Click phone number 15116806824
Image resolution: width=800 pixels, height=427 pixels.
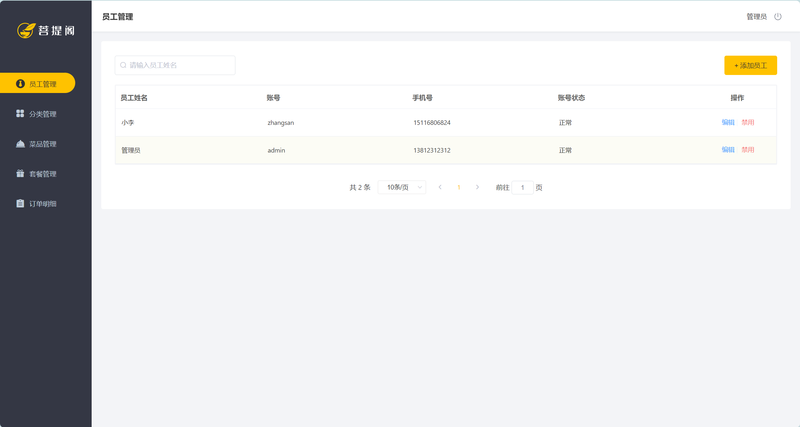432,122
